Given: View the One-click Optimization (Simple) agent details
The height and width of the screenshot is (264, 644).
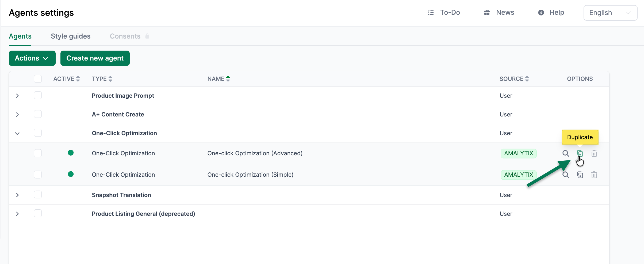Looking at the screenshot, I should [x=565, y=175].
